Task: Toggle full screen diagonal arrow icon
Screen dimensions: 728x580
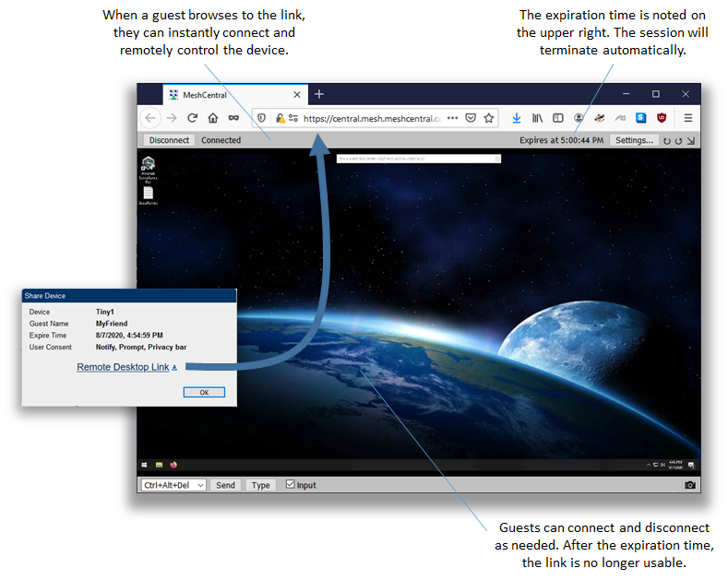Action: click(691, 141)
